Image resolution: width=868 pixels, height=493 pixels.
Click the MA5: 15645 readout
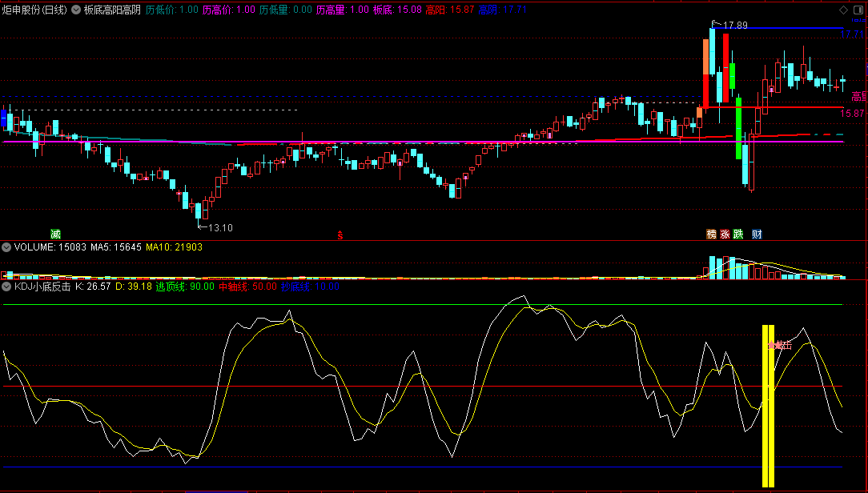(115, 247)
